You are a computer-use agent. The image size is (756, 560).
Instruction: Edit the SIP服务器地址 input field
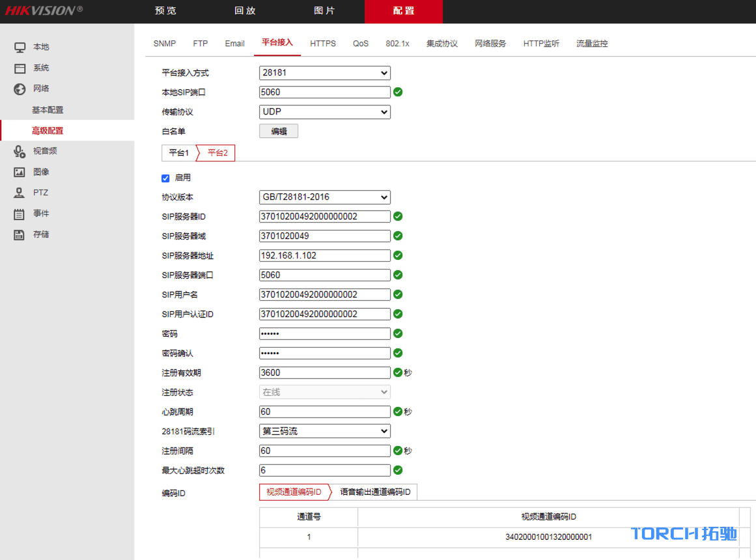click(x=324, y=255)
